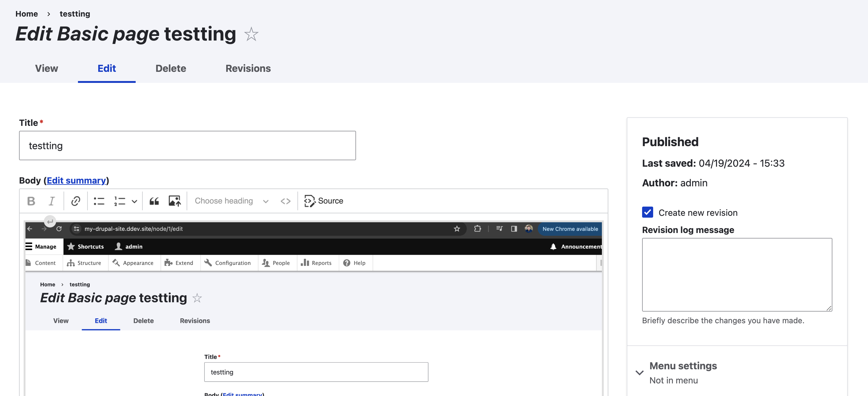
Task: Click Configuration in embedded admin menu
Action: (x=228, y=263)
